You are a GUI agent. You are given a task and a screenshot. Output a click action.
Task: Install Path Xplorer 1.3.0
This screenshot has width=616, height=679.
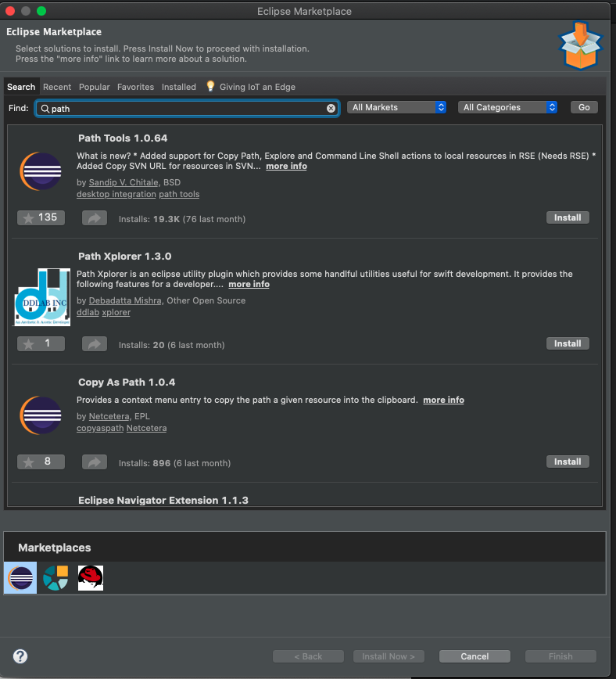click(568, 343)
